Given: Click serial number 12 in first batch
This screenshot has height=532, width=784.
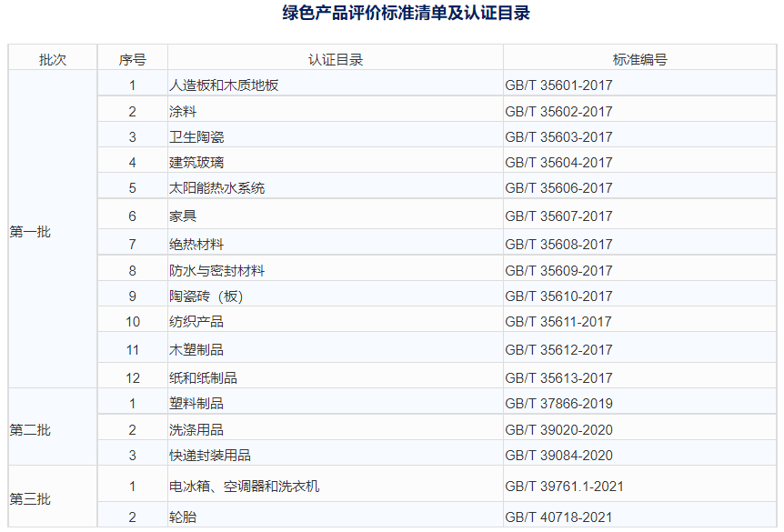Looking at the screenshot, I should pyautogui.click(x=132, y=378).
